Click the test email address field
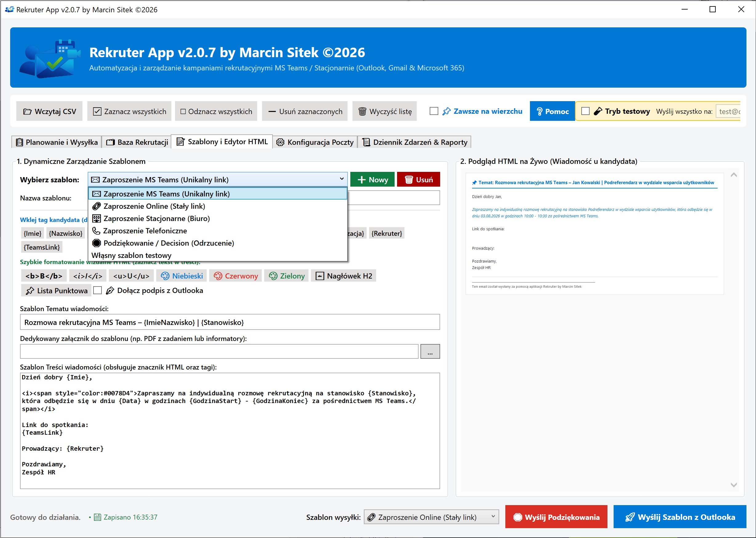Screen dimensions: 756x538 tap(728, 111)
